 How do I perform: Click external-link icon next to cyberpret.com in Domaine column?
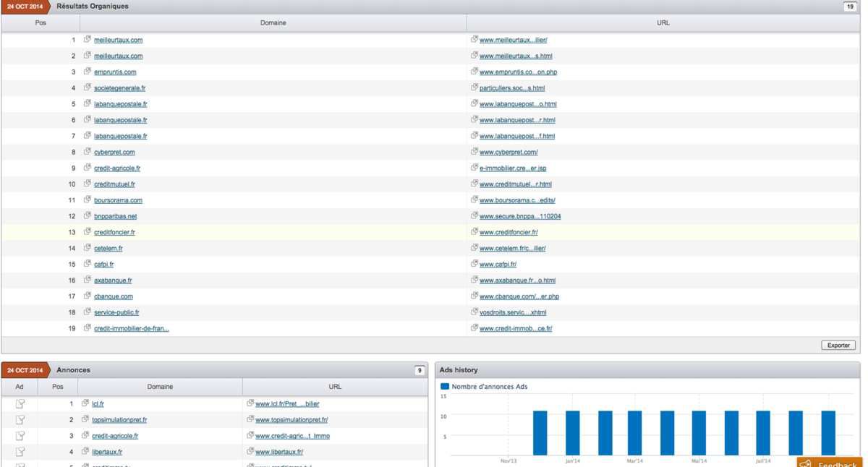click(87, 152)
